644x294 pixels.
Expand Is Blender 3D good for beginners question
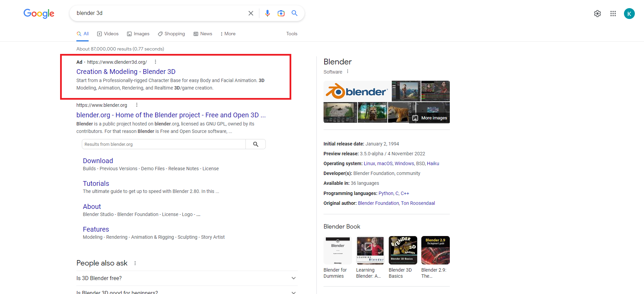(187, 292)
